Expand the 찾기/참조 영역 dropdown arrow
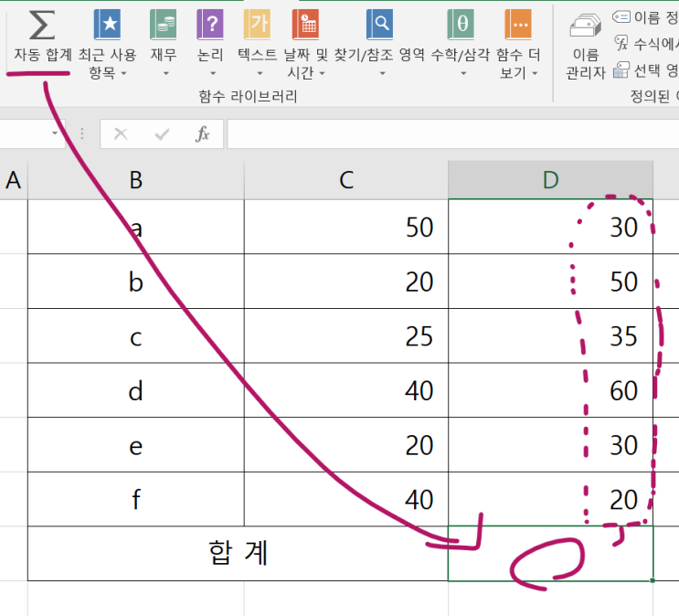679x616 pixels. pos(382,74)
